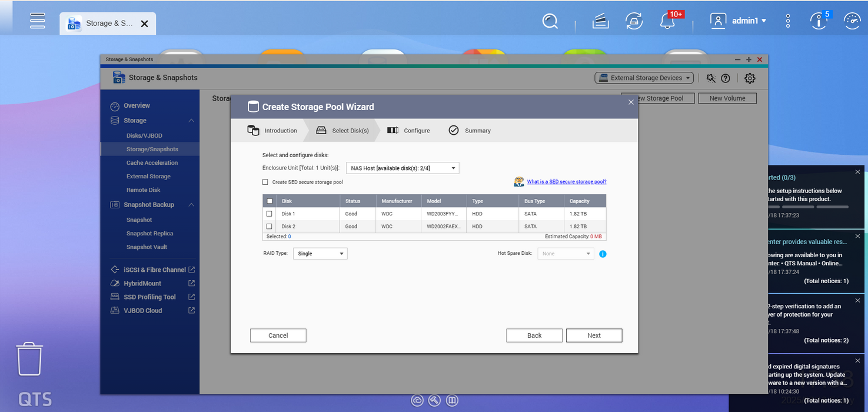
Task: Open the QTS main menu hamburger icon
Action: pyautogui.click(x=38, y=20)
